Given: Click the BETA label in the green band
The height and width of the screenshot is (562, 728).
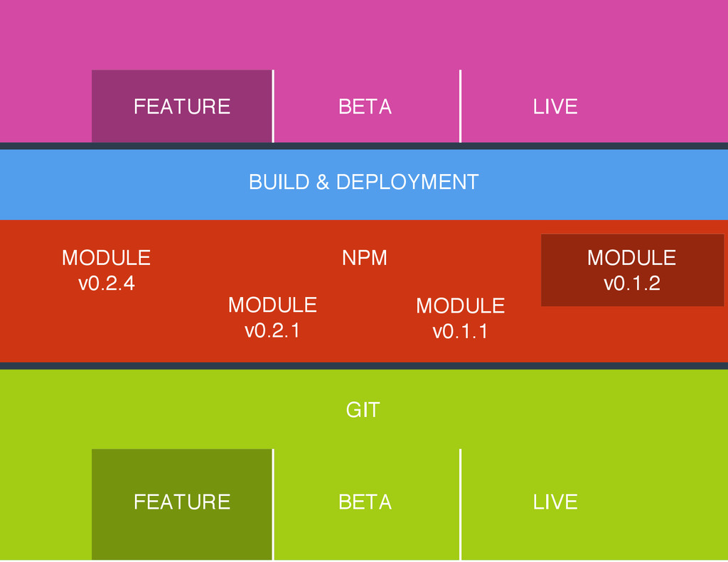Looking at the screenshot, I should click(365, 502).
